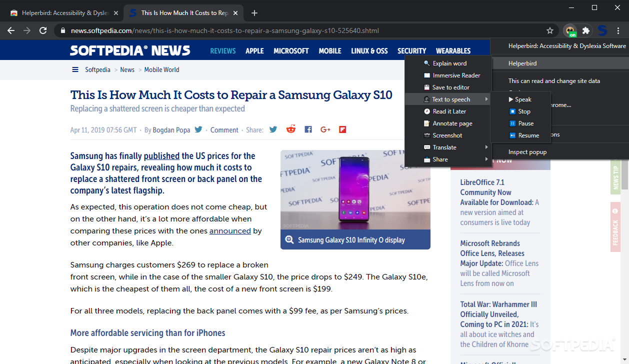This screenshot has width=629, height=364.
Task: Open author Bogdan Popa's page
Action: coord(171,130)
